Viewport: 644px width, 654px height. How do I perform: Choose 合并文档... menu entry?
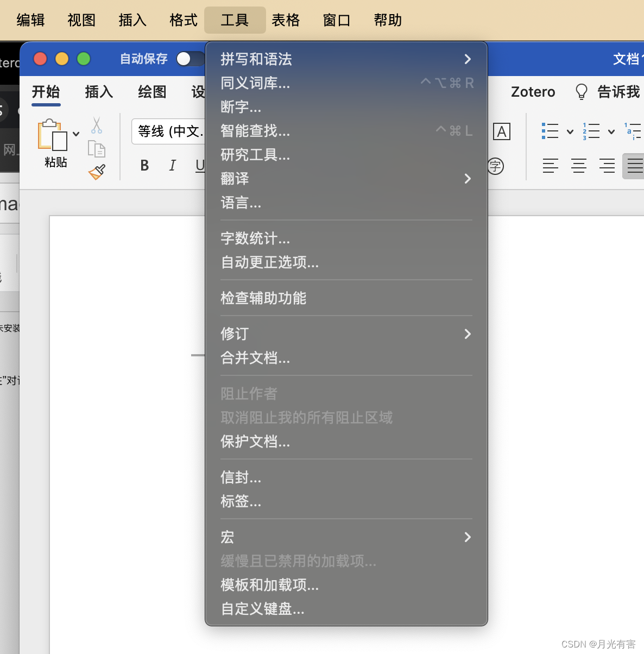pos(346,358)
